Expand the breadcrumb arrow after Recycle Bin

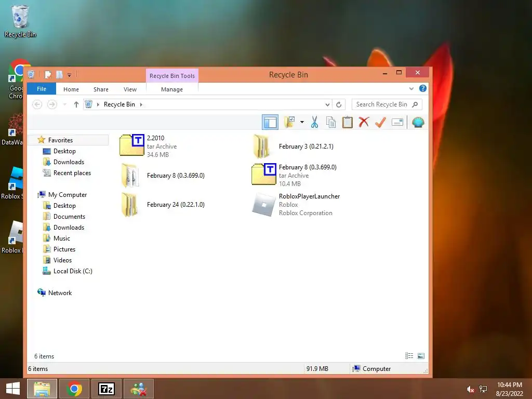click(x=141, y=104)
